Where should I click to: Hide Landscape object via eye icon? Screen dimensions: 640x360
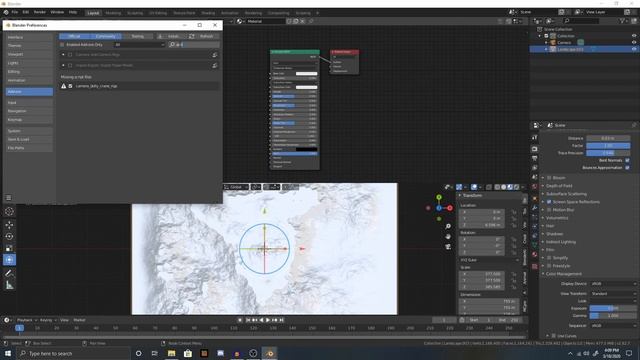coord(634,49)
